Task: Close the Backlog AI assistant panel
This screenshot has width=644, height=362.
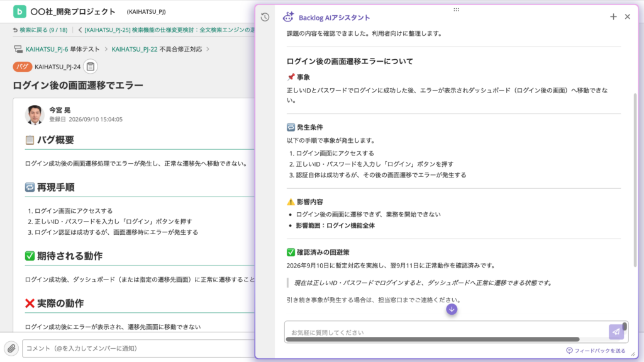Action: [x=628, y=17]
